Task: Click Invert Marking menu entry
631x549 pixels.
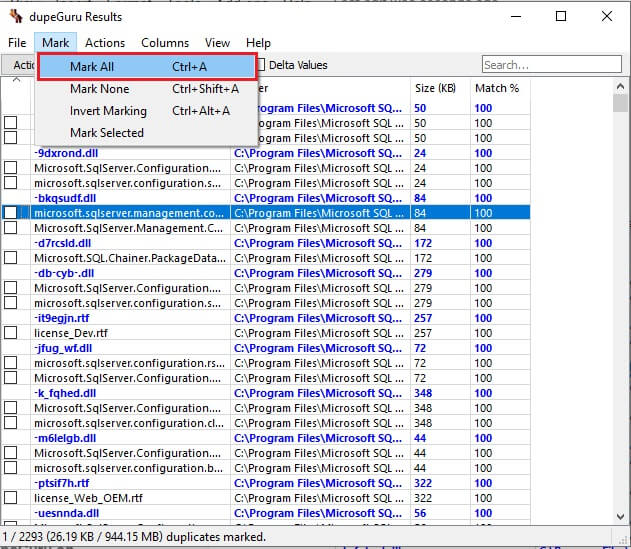Action: 108,111
